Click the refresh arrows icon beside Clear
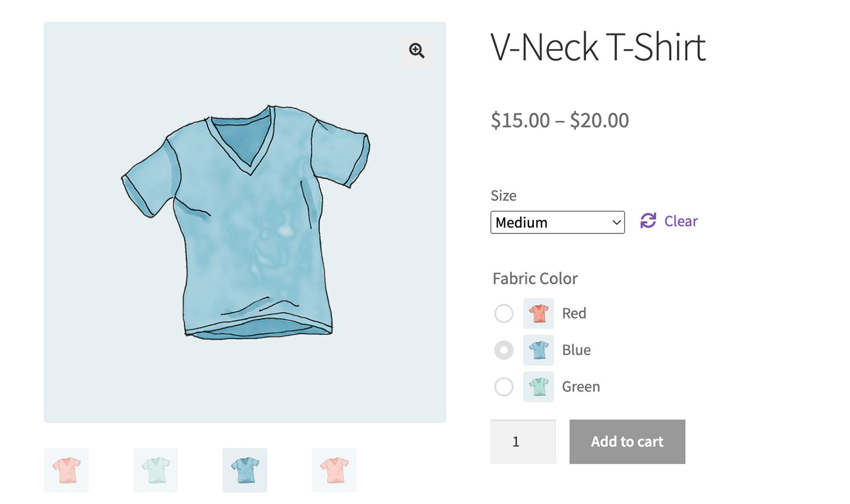Viewport: 850px width, 504px height. pyautogui.click(x=648, y=221)
